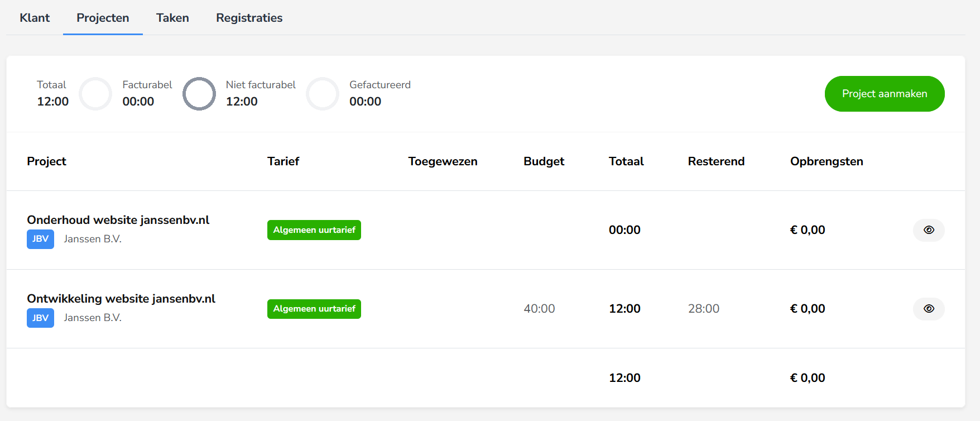Toggle visibility for the Onderhoud project row

(x=928, y=230)
